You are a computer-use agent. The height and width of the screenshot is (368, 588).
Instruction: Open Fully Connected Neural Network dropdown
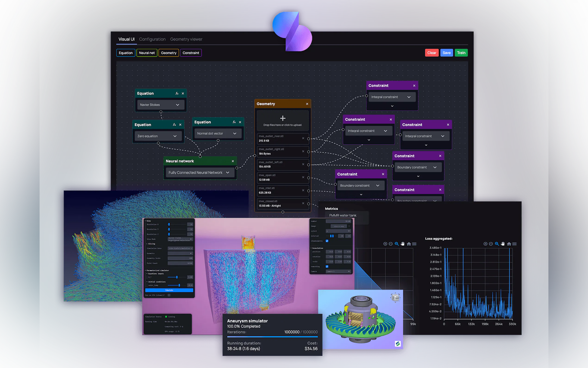(200, 173)
